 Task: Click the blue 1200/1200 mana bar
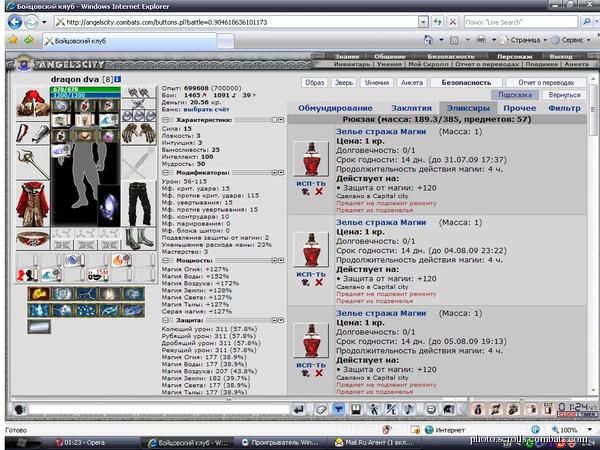tap(85, 95)
